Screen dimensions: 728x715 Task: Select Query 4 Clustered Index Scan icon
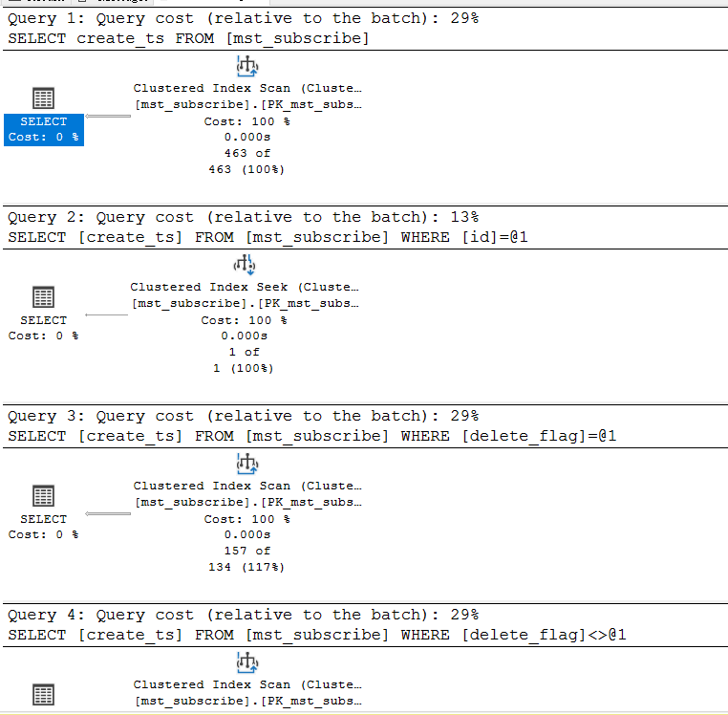click(247, 663)
